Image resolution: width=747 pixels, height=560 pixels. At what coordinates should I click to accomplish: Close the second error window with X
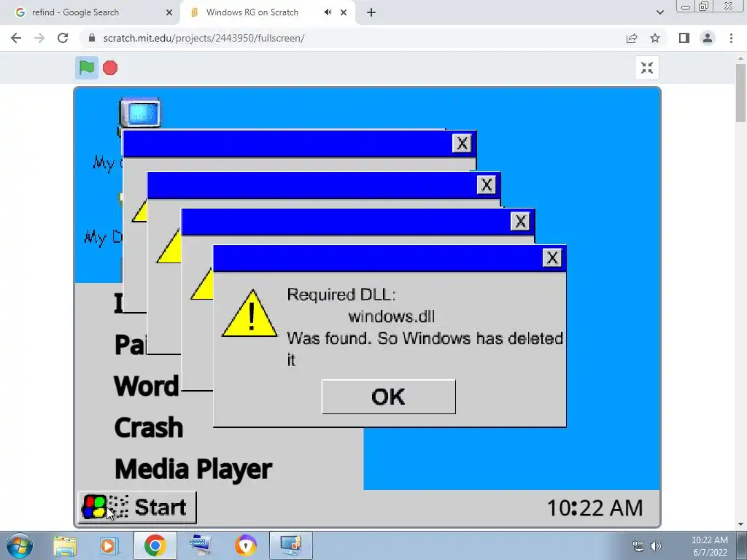(519, 222)
